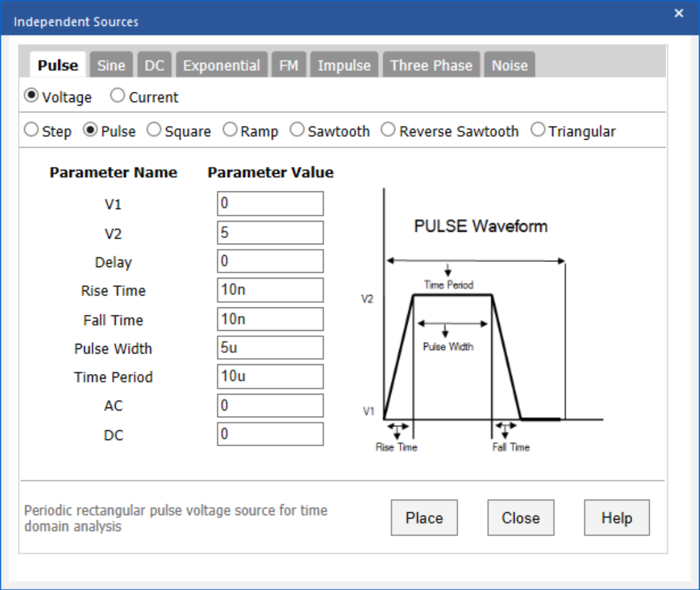Image resolution: width=700 pixels, height=590 pixels.
Task: Choose the Current source type radio
Action: [117, 96]
